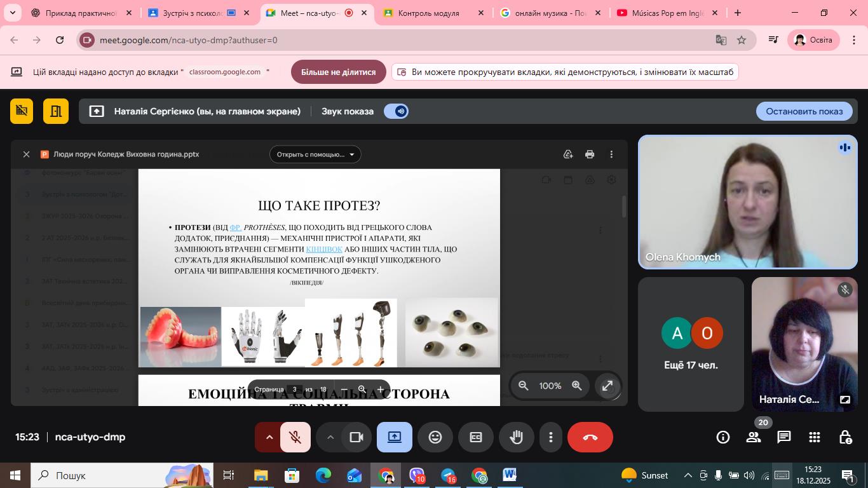Viewport: 868px width, 488px height.
Task: Click the Більше не ділитися button
Action: (x=338, y=72)
